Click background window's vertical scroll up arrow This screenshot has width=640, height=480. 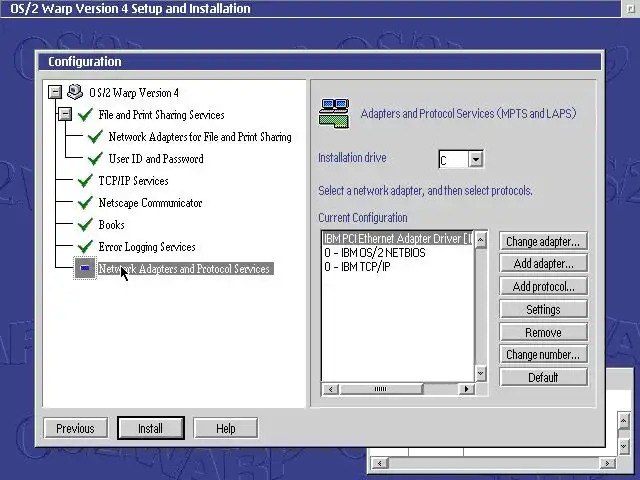623,421
